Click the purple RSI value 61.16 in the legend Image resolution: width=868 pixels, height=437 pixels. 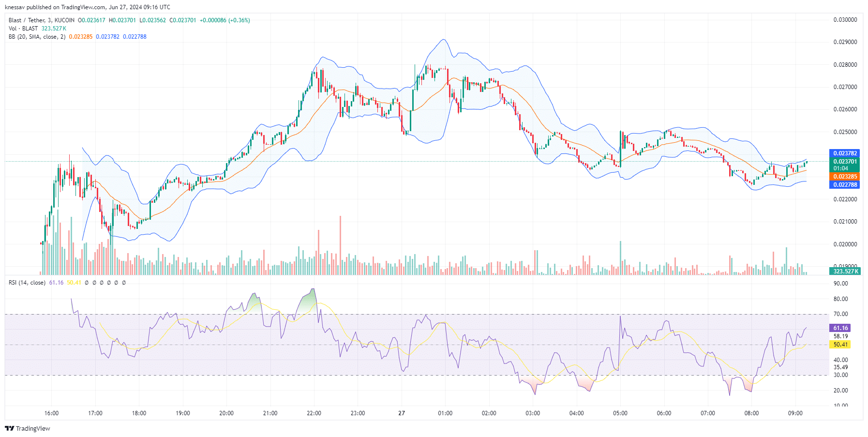point(56,283)
